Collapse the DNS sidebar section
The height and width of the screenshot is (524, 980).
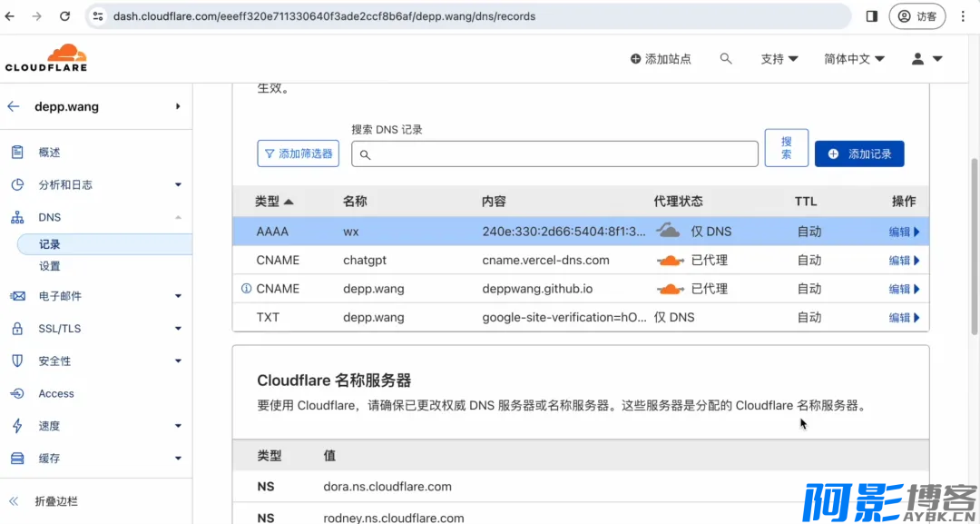[178, 218]
